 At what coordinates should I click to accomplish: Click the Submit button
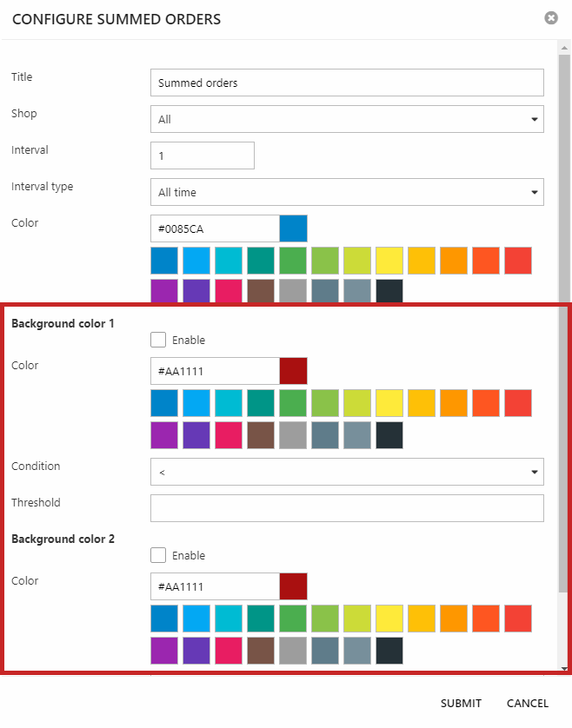coord(461,703)
